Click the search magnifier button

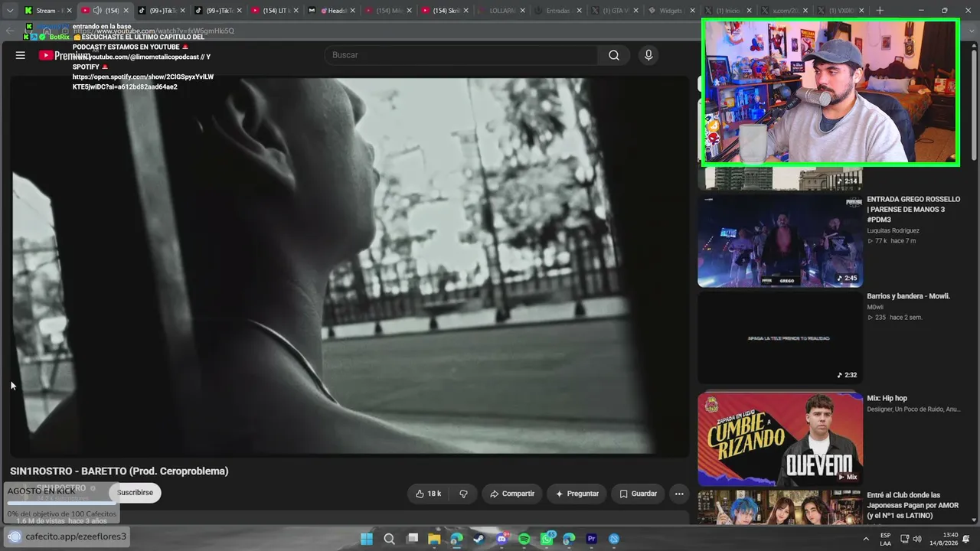[614, 55]
